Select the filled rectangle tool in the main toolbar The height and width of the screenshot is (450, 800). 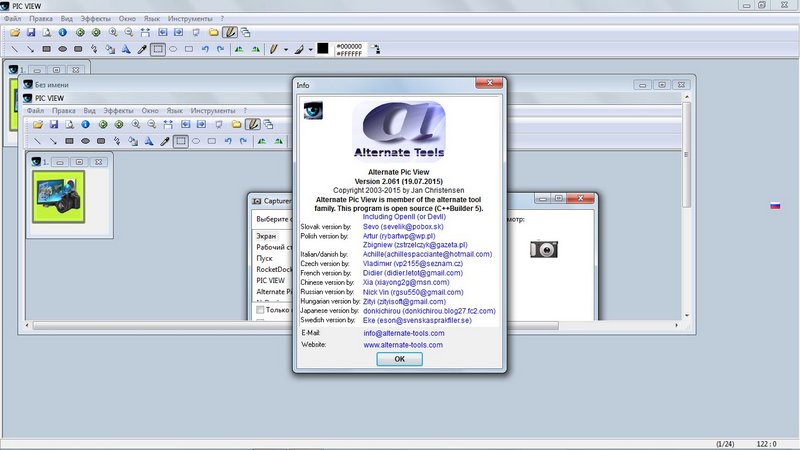[46, 49]
